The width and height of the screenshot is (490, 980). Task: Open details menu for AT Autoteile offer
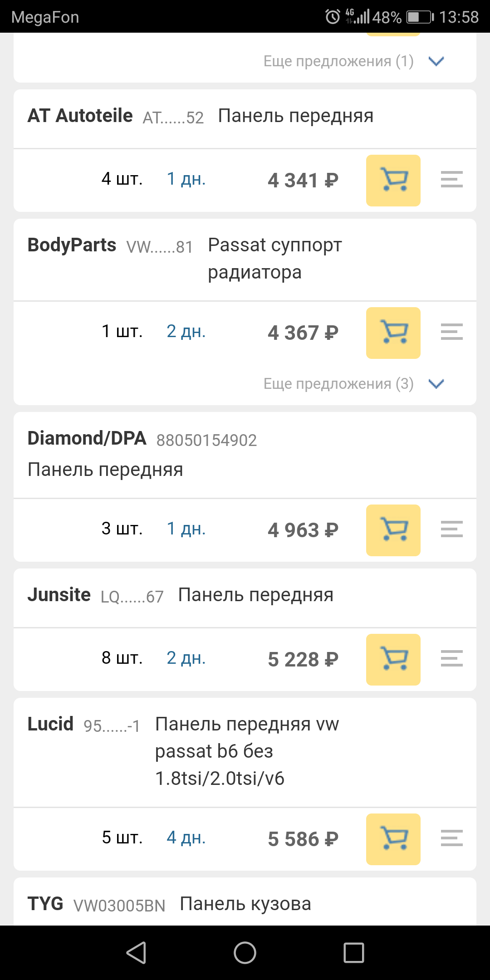tap(451, 180)
